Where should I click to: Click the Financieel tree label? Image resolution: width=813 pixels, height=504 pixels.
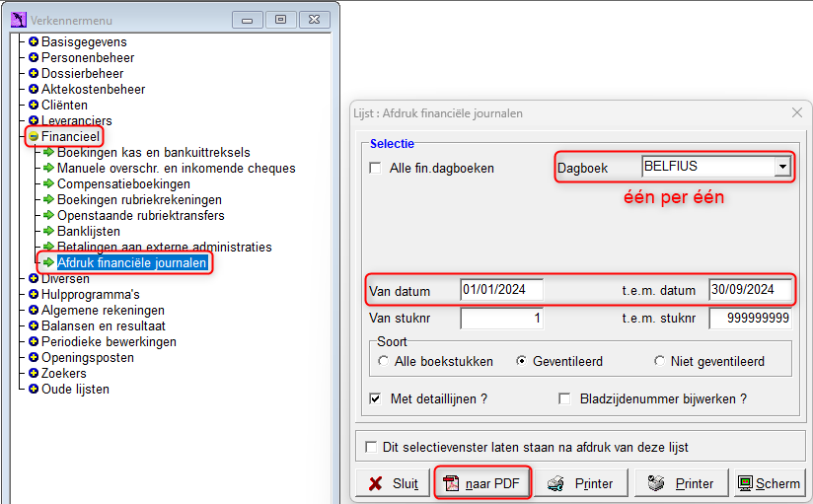coord(70,136)
